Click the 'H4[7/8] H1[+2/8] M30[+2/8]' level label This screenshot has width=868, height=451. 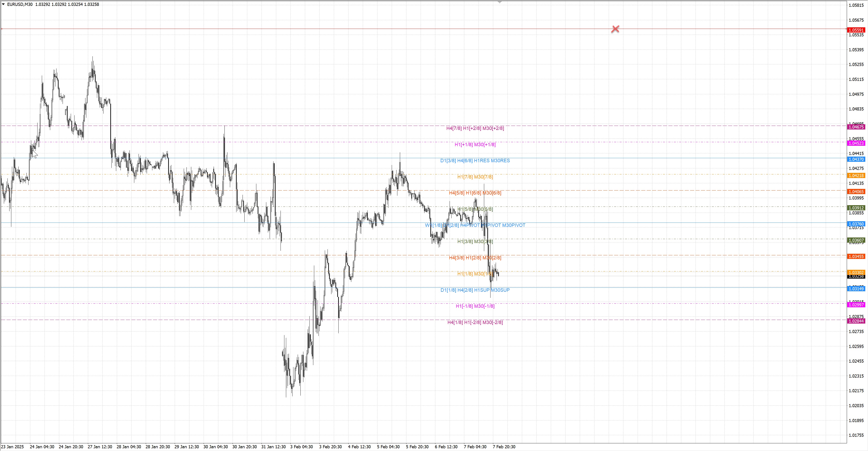(475, 128)
